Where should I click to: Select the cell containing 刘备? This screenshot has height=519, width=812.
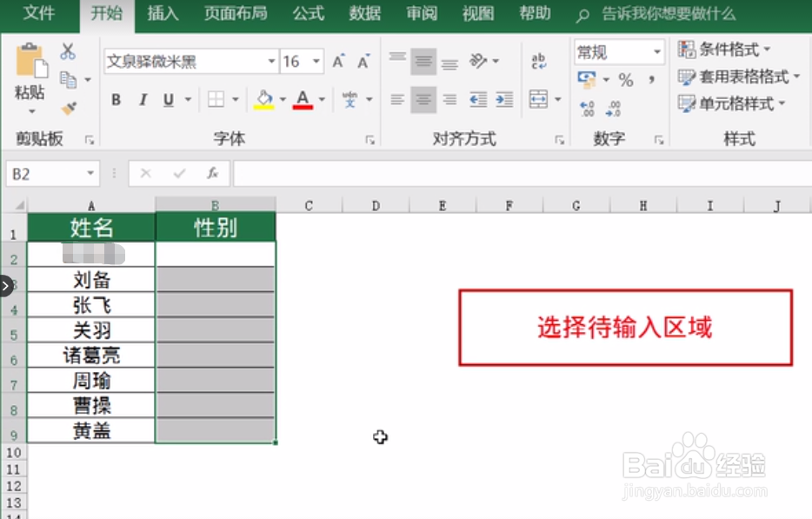pyautogui.click(x=91, y=280)
